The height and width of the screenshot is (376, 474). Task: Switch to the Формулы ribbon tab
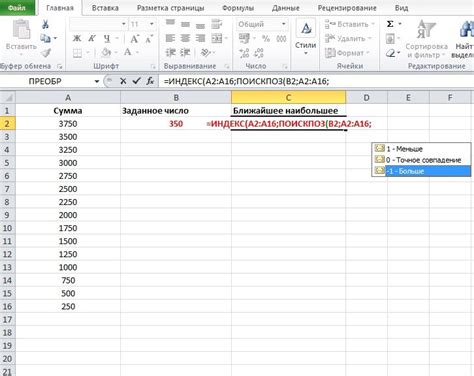click(238, 8)
